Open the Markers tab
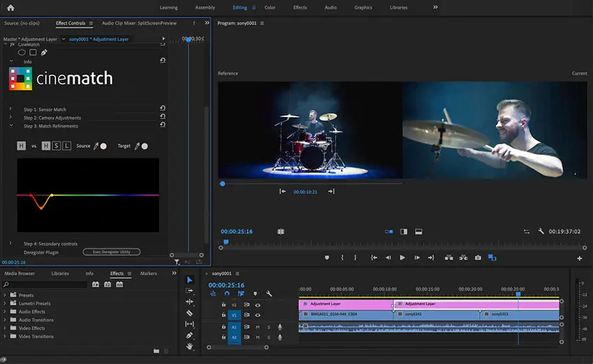 click(x=148, y=273)
